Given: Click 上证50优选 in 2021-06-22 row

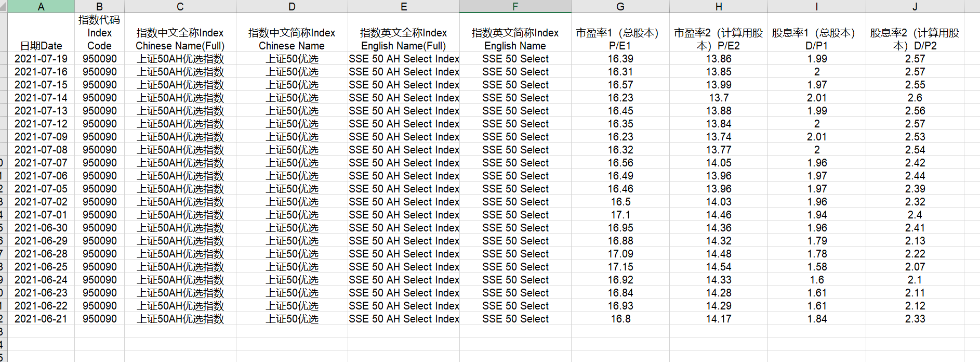Looking at the screenshot, I should click(x=292, y=306).
